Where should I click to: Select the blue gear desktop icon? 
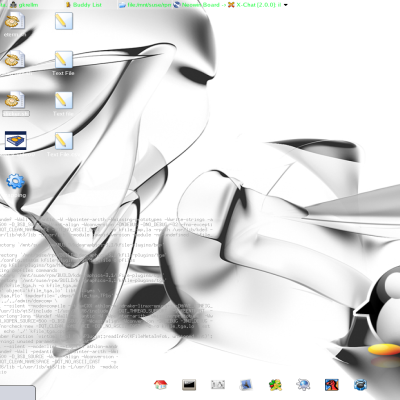pyautogui.click(x=15, y=181)
